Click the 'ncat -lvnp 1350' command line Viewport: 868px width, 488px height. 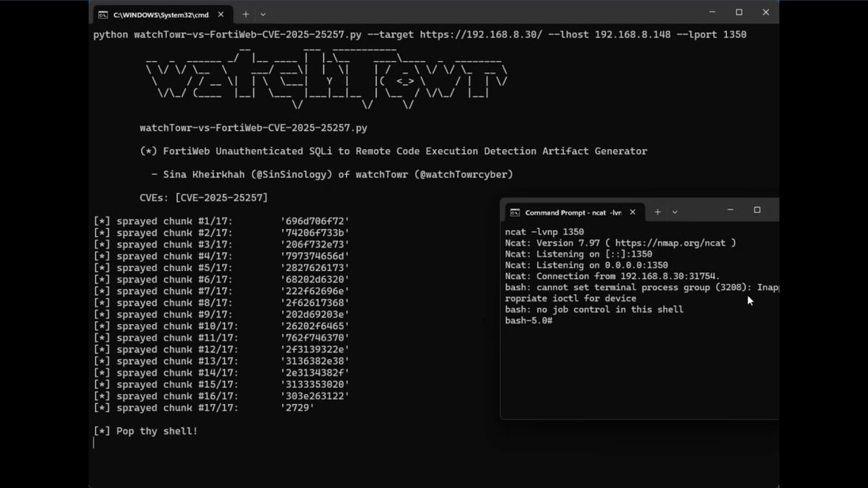click(x=545, y=232)
